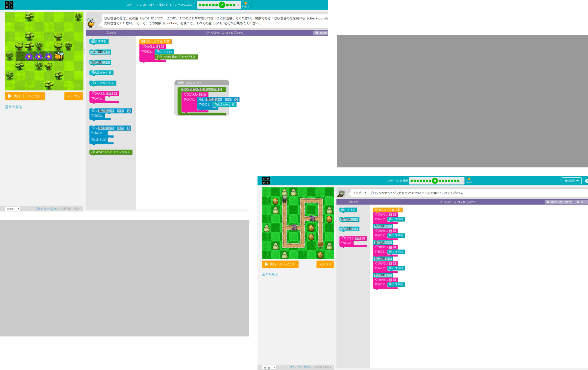Image resolution: width=588 pixels, height=370 pixels.
Task: Run the program with the 実行 button
Action: [25, 96]
